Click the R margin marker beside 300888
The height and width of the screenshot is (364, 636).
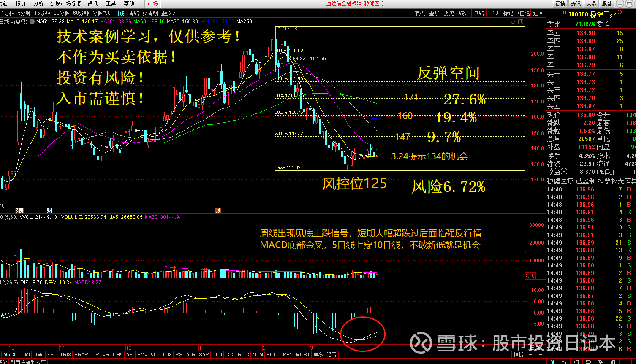pyautogui.click(x=564, y=13)
